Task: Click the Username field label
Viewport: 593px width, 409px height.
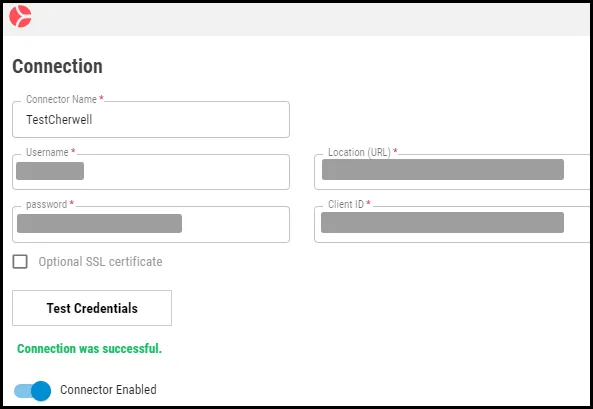Action: coord(47,152)
